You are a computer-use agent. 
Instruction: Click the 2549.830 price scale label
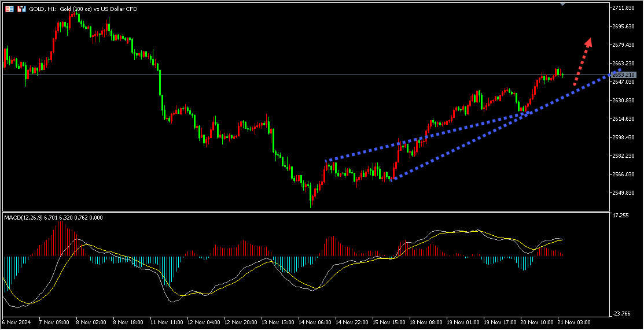click(626, 193)
